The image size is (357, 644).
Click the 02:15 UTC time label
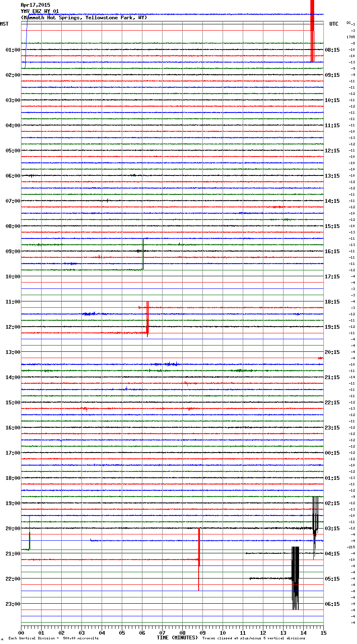(332, 503)
